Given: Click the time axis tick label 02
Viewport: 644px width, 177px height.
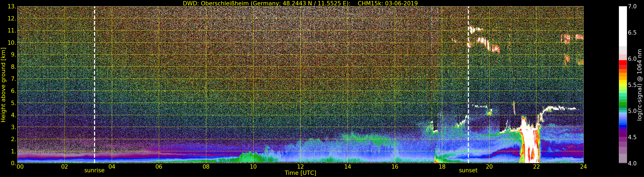Looking at the screenshot, I should coord(65,167).
